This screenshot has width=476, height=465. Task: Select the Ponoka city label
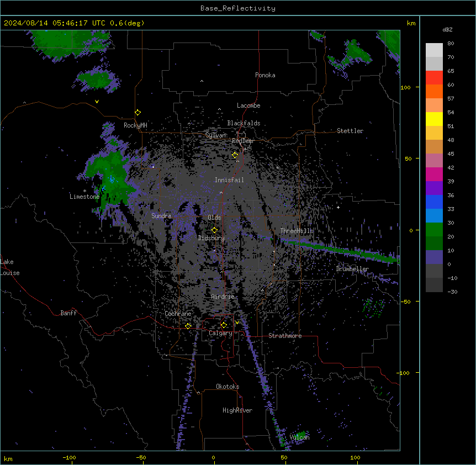point(265,75)
